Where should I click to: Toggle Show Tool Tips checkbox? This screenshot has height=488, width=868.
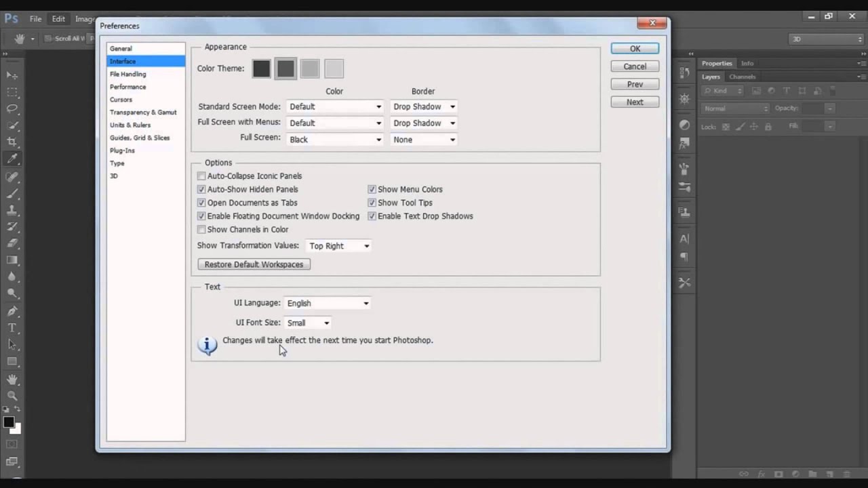coord(372,203)
